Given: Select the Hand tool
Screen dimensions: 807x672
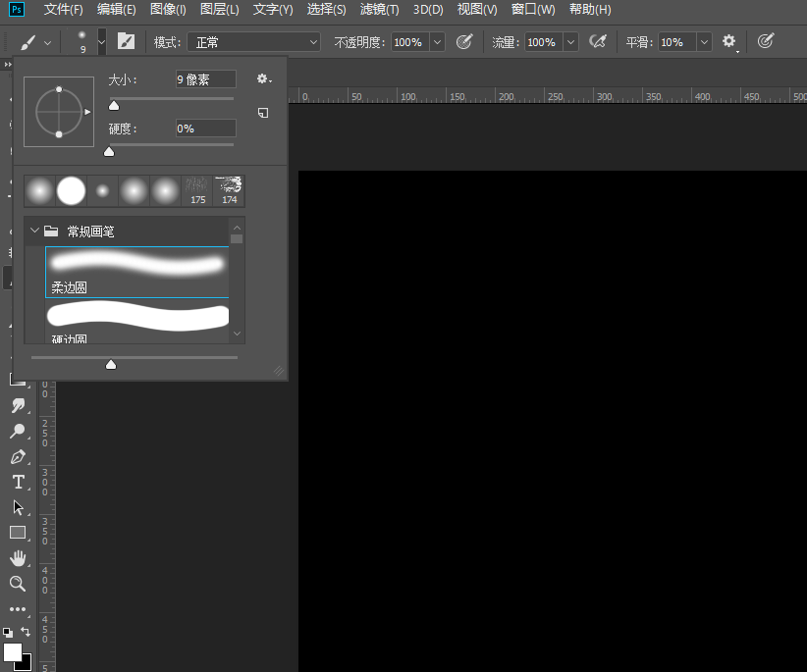Looking at the screenshot, I should [x=18, y=558].
